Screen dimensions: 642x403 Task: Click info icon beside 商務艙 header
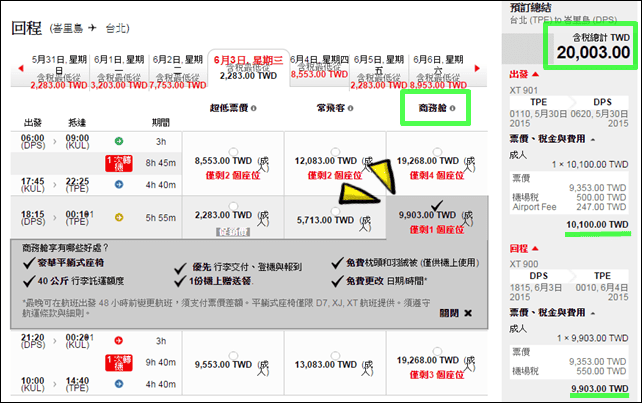click(x=452, y=108)
